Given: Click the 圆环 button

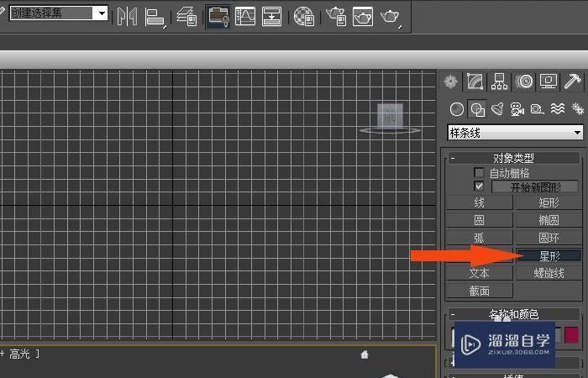Looking at the screenshot, I should tap(549, 238).
